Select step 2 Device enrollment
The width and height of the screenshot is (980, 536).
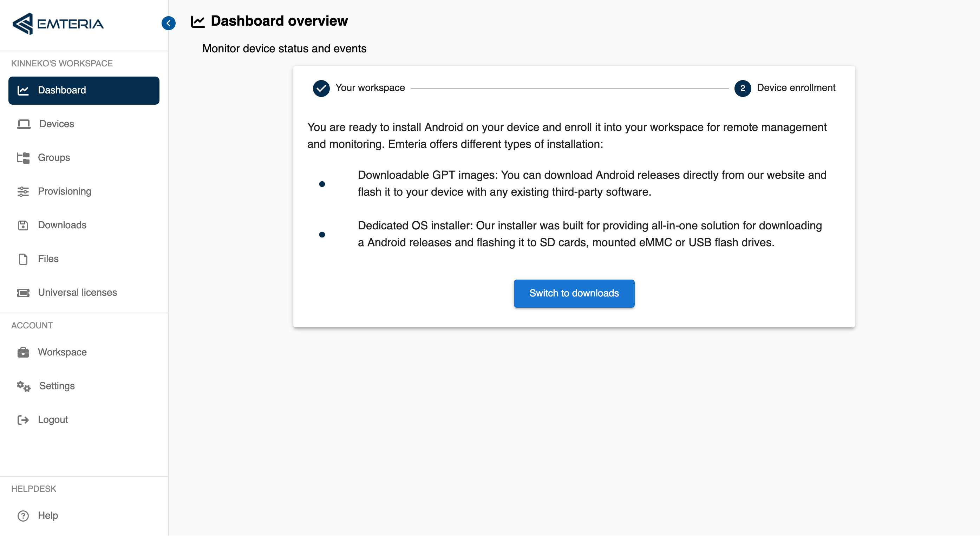[784, 88]
